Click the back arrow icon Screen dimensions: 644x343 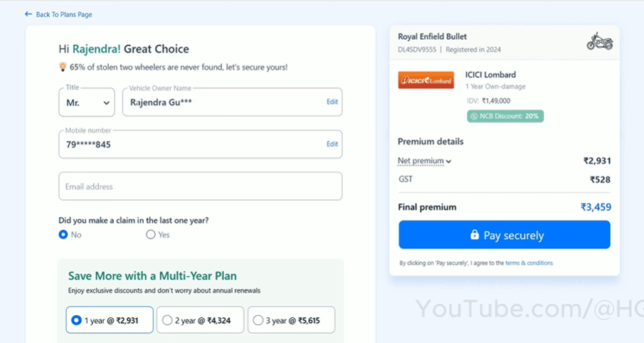(x=28, y=14)
